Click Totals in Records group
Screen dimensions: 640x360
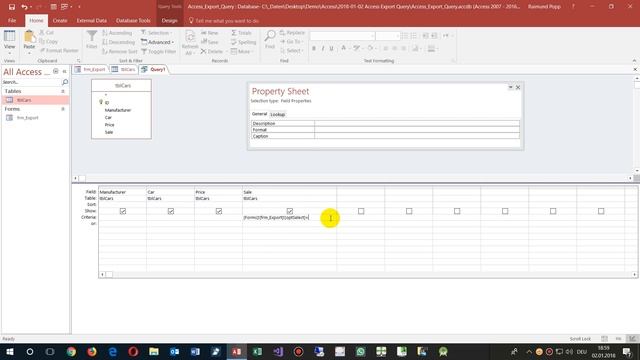pyautogui.click(x=241, y=33)
